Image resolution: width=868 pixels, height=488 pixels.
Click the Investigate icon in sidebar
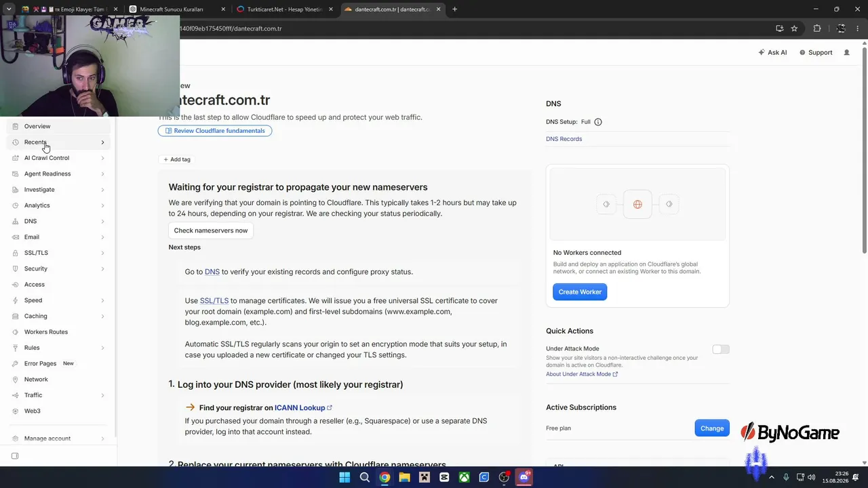16,190
